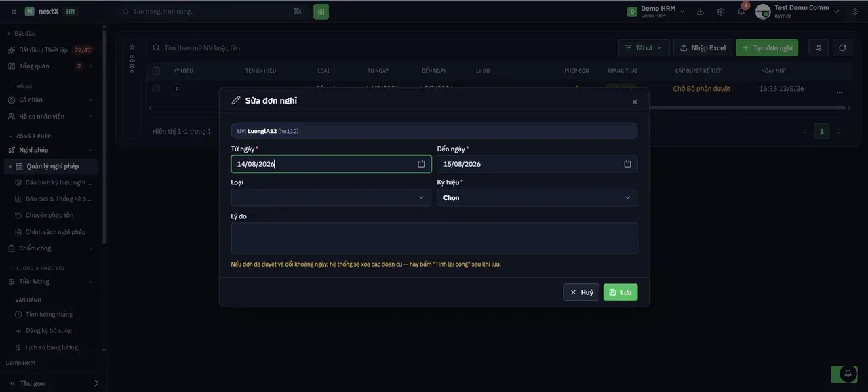Toggle the select-all checkbox in table header
The width and height of the screenshot is (868, 392).
(157, 71)
